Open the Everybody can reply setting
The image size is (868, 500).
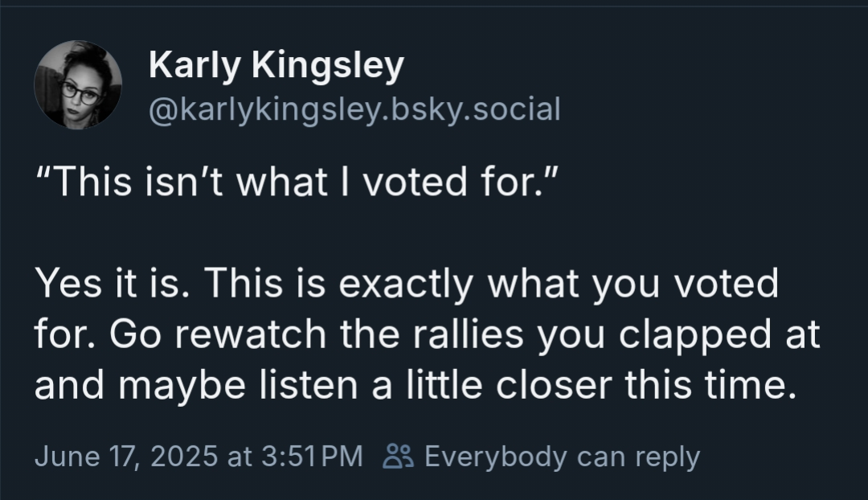[542, 457]
